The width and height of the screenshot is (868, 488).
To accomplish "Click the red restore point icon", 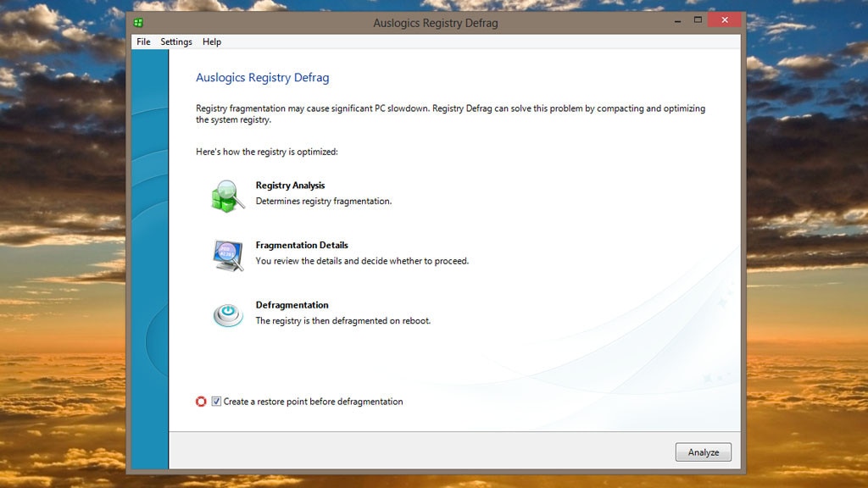I will [x=201, y=401].
